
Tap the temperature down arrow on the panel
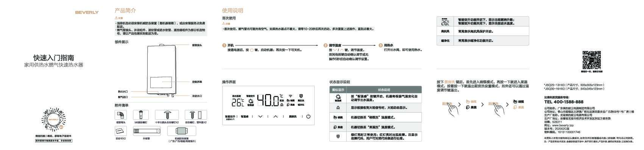tap(260, 116)
